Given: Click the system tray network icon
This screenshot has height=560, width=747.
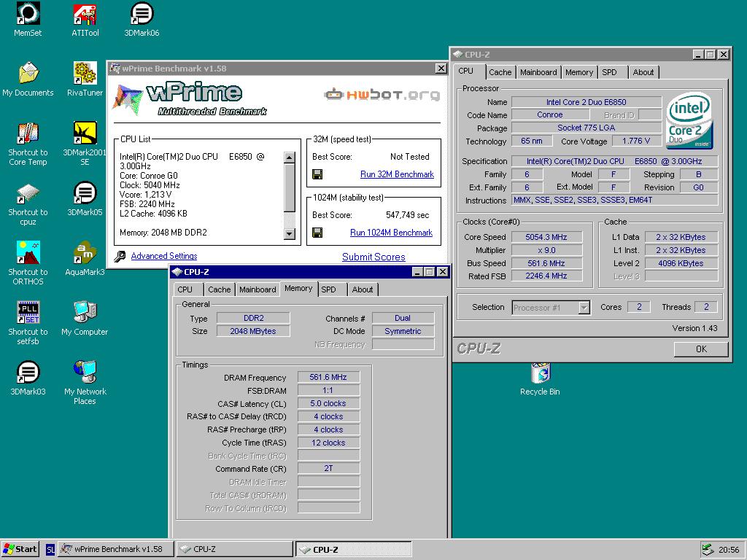Looking at the screenshot, I should 708,550.
